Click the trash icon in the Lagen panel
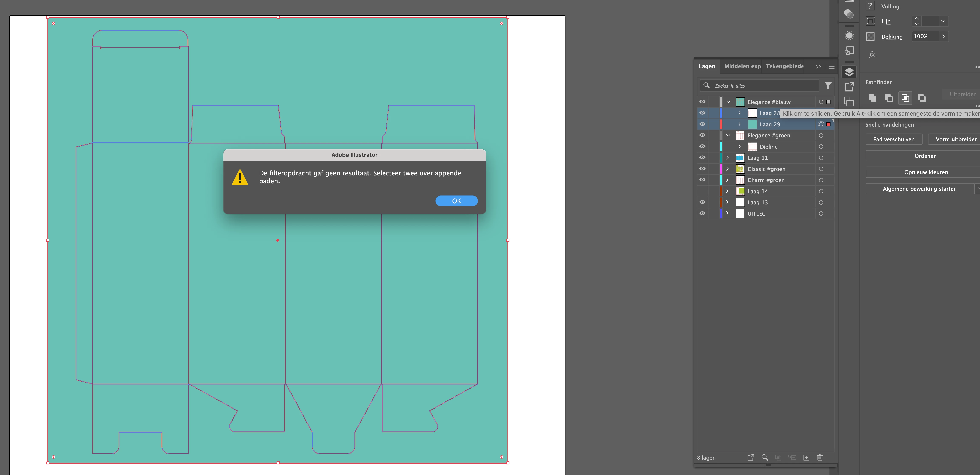The height and width of the screenshot is (475, 980). point(820,458)
